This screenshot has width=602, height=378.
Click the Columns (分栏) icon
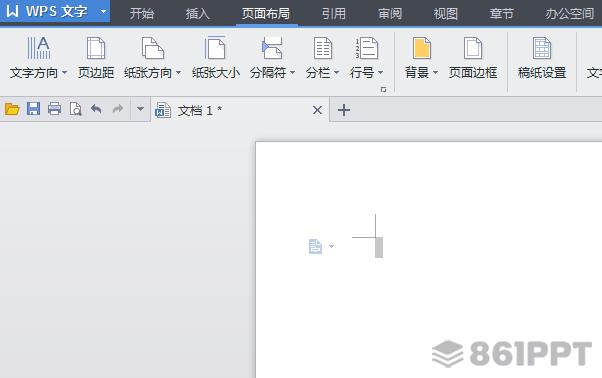tap(322, 48)
